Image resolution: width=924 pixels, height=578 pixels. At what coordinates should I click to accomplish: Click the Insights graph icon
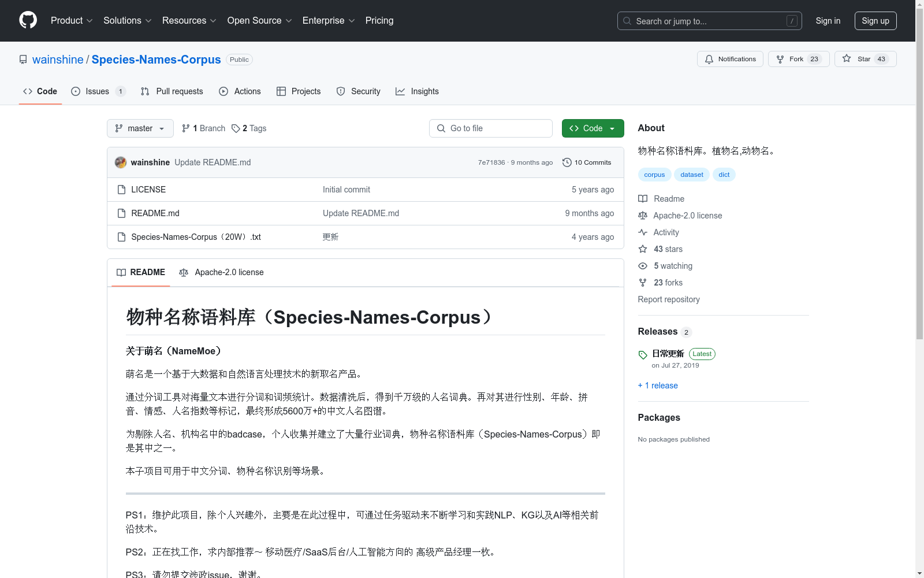click(400, 91)
